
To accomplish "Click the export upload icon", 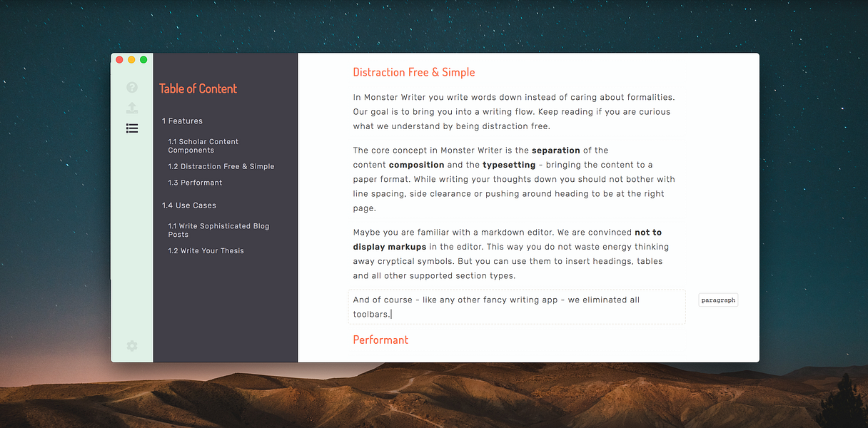I will pos(131,108).
